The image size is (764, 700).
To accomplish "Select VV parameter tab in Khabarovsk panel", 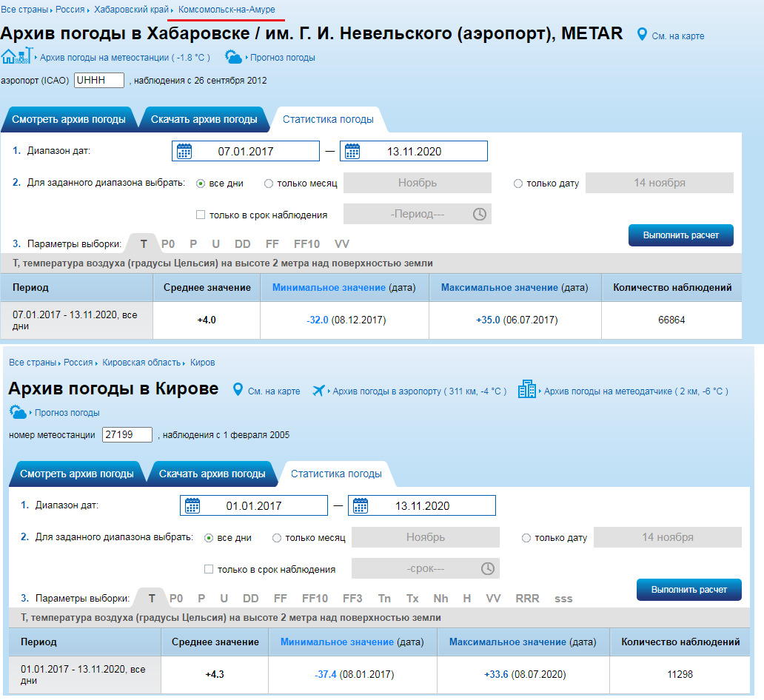I will [x=342, y=244].
